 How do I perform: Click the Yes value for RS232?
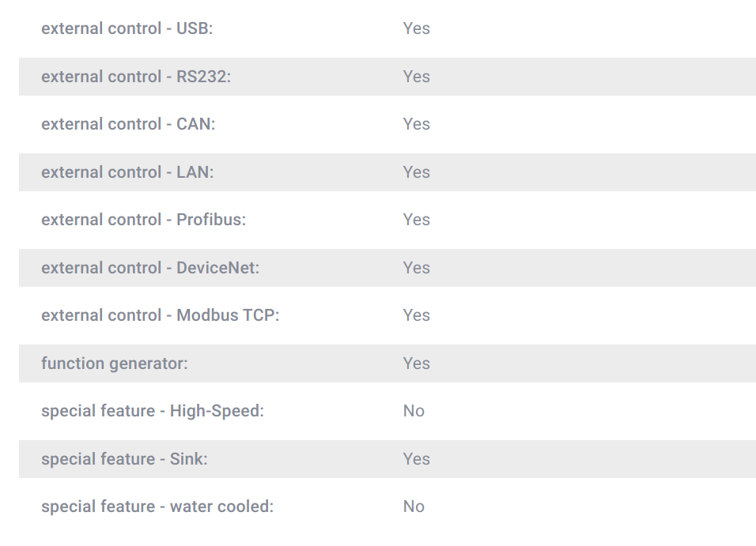[417, 77]
